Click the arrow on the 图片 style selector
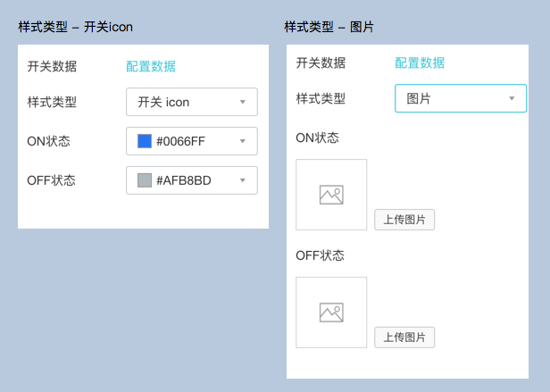This screenshot has height=392, width=550. 512,98
